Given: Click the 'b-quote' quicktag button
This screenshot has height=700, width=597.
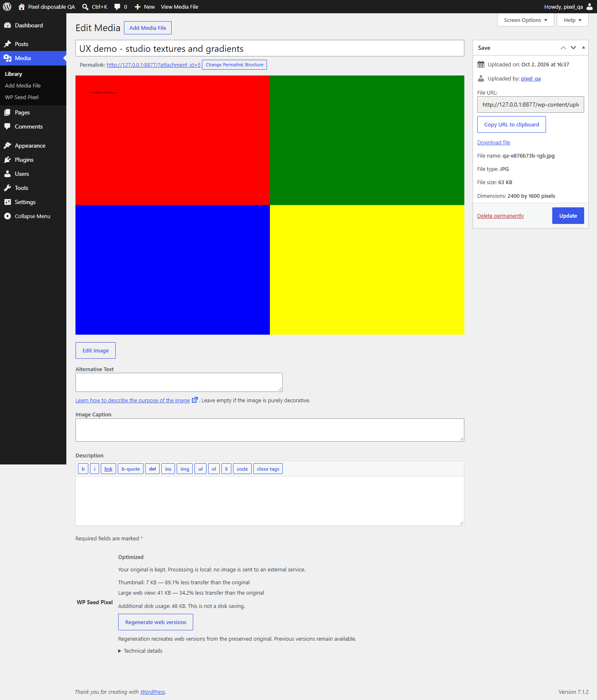Looking at the screenshot, I should pos(131,469).
